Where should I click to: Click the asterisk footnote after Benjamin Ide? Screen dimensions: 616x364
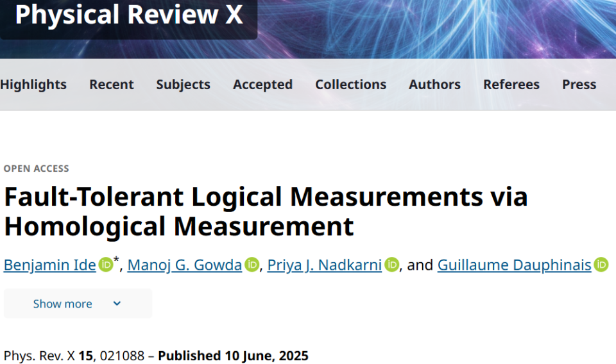tap(116, 260)
